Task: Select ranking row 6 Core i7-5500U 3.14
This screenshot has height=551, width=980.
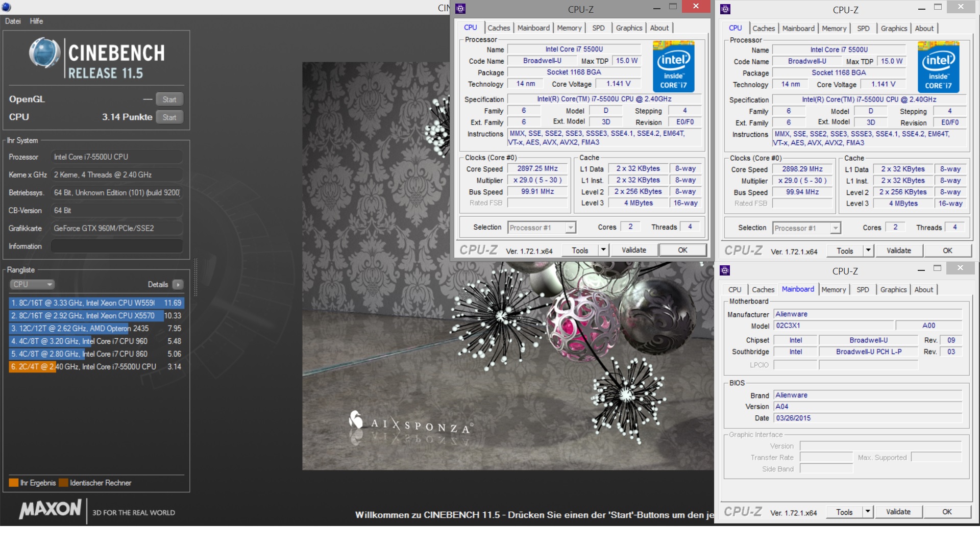Action: 96,367
